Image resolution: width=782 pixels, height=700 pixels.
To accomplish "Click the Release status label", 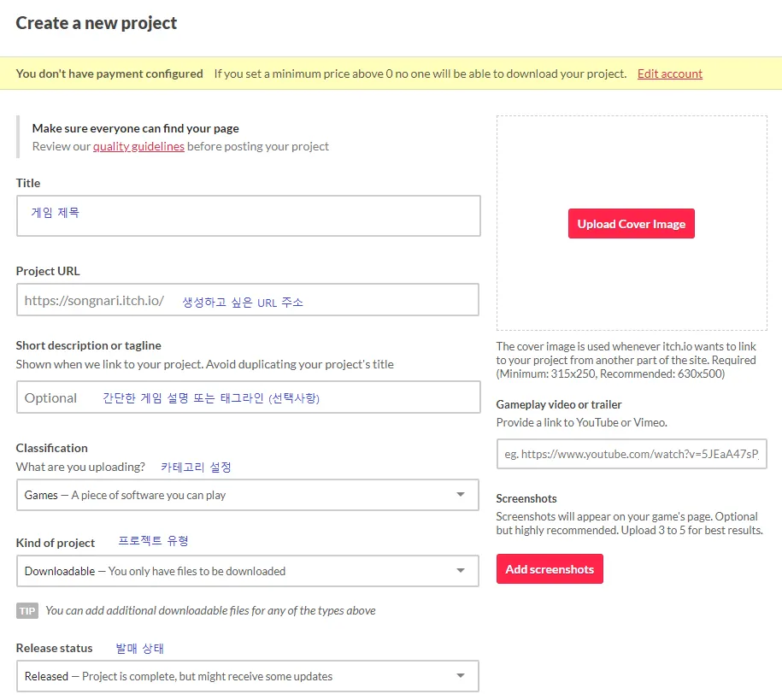I will click(54, 648).
